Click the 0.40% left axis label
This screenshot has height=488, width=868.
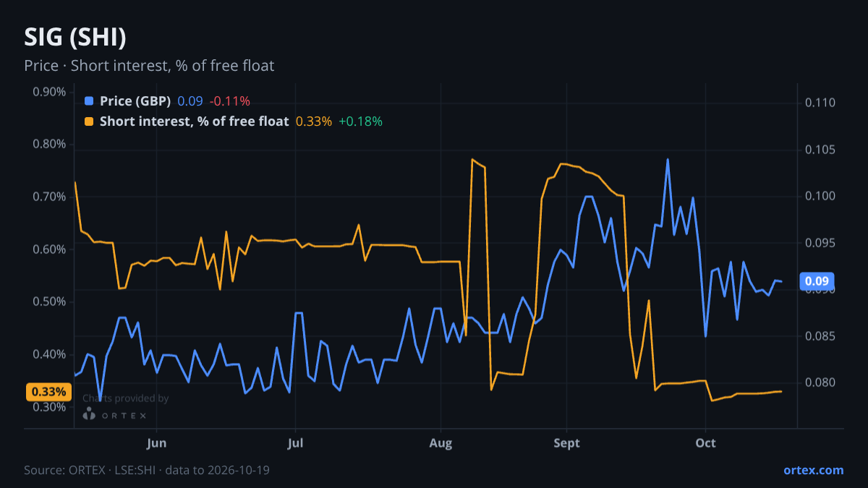49,354
